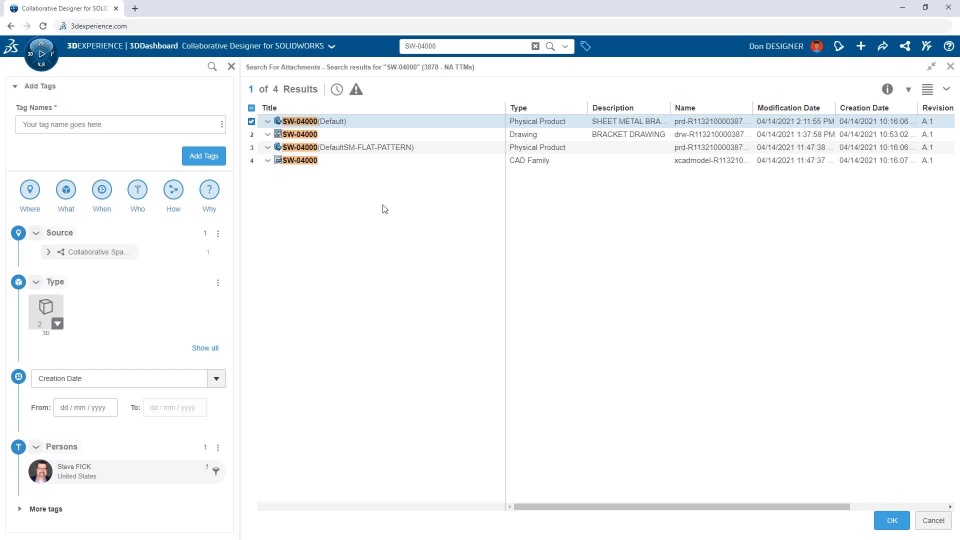Screen dimensions: 960x540
Task: Clear the SW-04000 search text
Action: click(x=535, y=46)
